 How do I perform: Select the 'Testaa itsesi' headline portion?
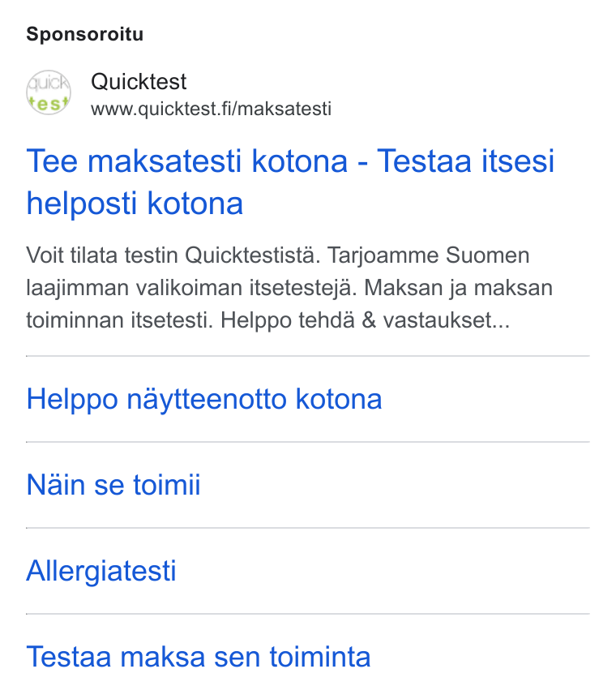coord(466,161)
